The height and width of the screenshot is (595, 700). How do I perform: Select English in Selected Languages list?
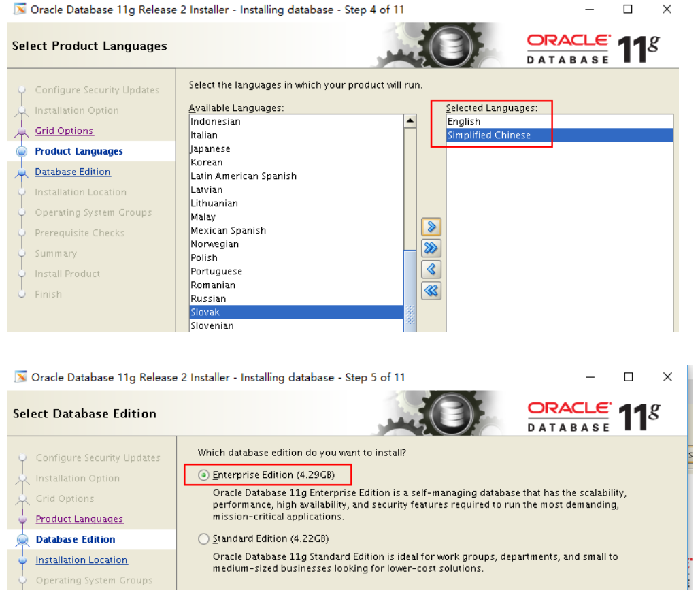tap(559, 121)
